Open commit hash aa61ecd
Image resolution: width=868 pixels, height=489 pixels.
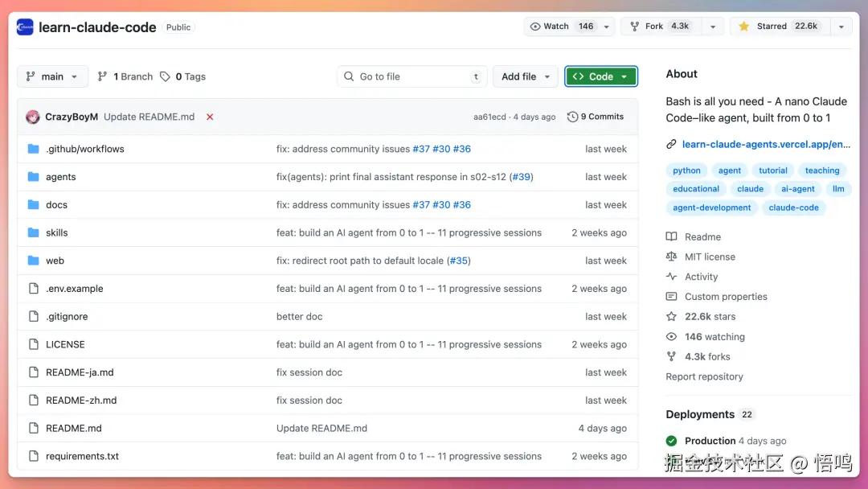point(489,117)
